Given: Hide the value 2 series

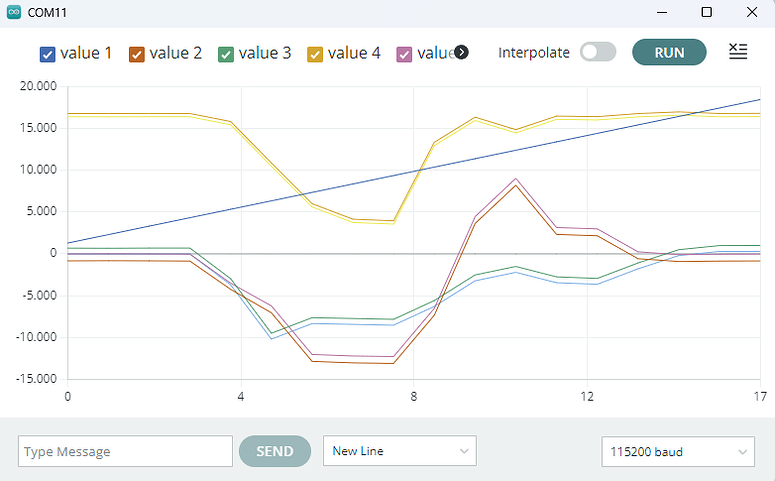Looking at the screenshot, I should point(138,54).
